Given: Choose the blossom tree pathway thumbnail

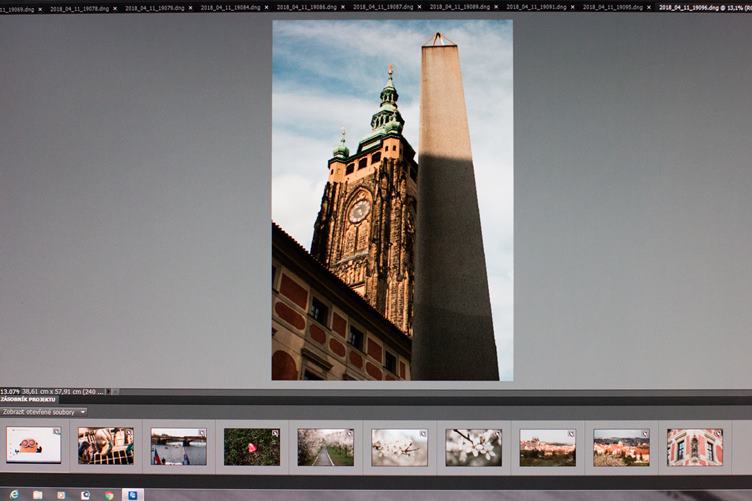Looking at the screenshot, I should (324, 447).
